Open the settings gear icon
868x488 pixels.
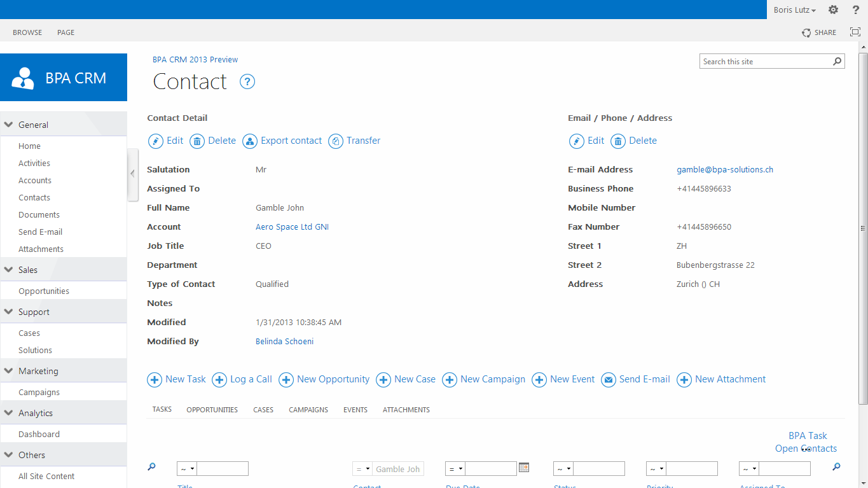click(x=833, y=10)
